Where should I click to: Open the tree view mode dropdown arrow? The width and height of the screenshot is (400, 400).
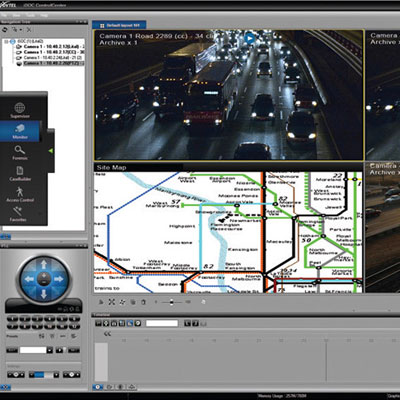[20, 30]
